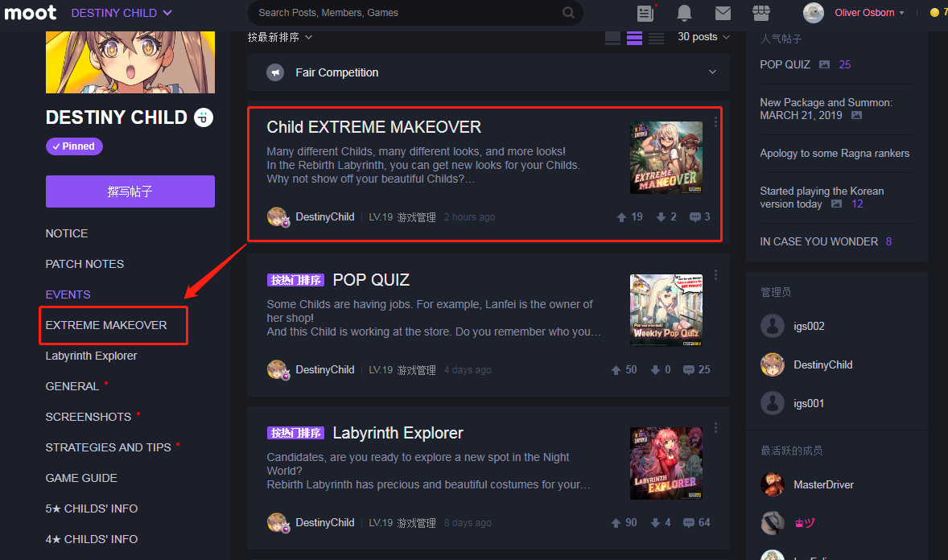Viewport: 948px width, 560px height.
Task: Select the EVENTS board
Action: click(68, 294)
